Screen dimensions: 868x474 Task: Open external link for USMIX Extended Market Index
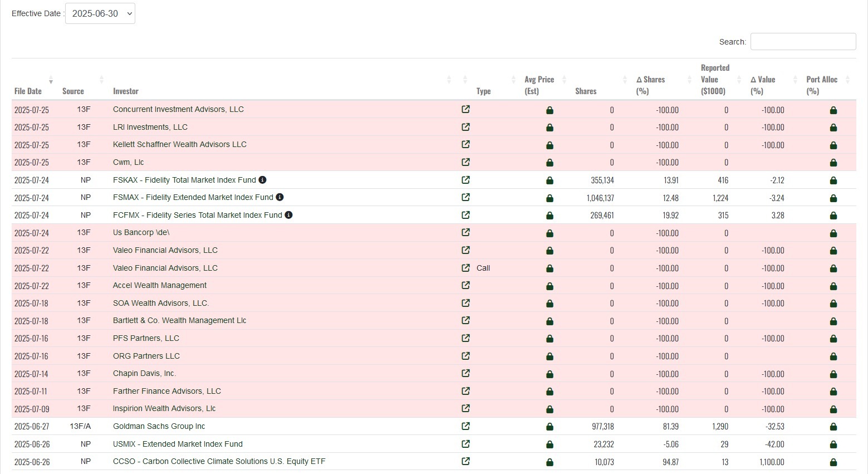(465, 444)
